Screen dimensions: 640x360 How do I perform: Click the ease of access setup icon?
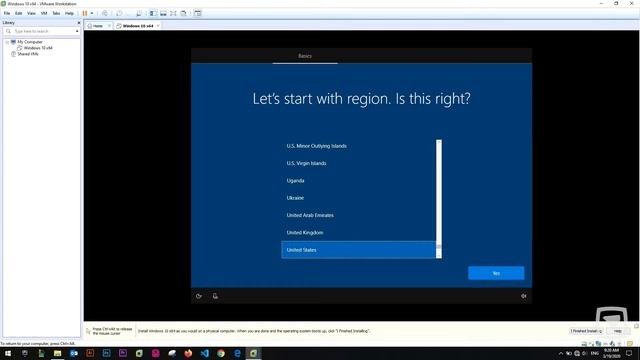click(x=199, y=296)
